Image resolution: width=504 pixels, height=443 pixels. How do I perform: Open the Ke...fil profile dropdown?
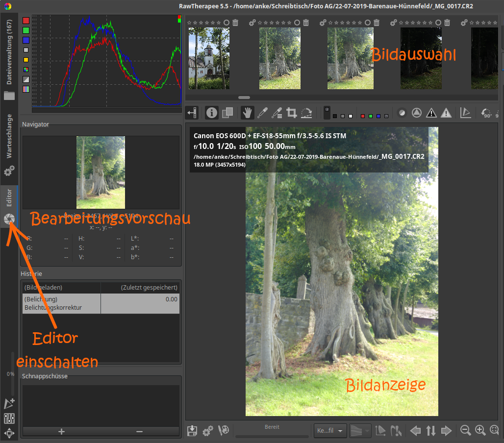(x=331, y=431)
